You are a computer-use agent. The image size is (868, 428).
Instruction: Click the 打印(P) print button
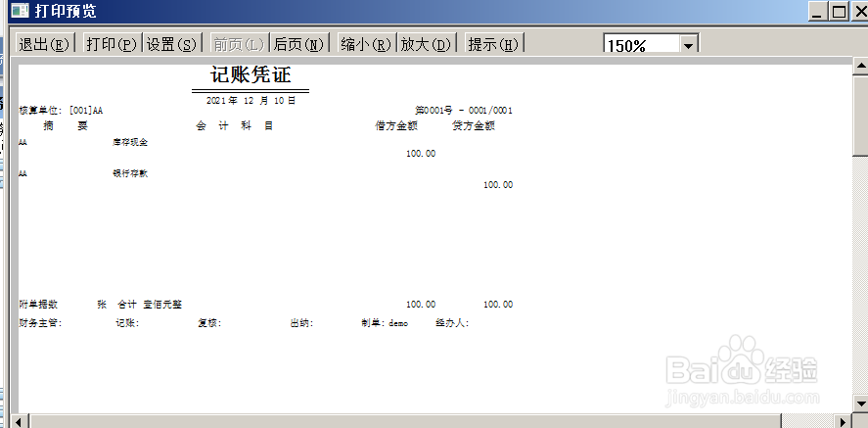point(112,44)
